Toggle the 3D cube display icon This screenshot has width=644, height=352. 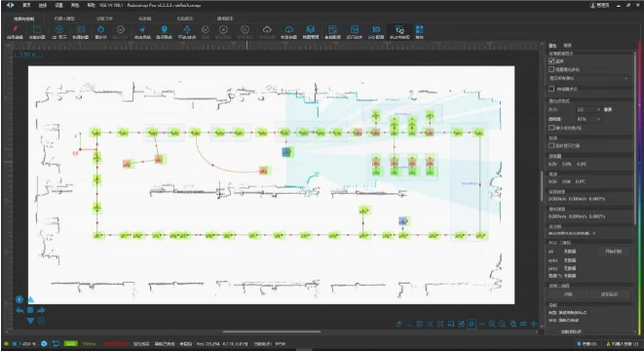tap(58, 29)
